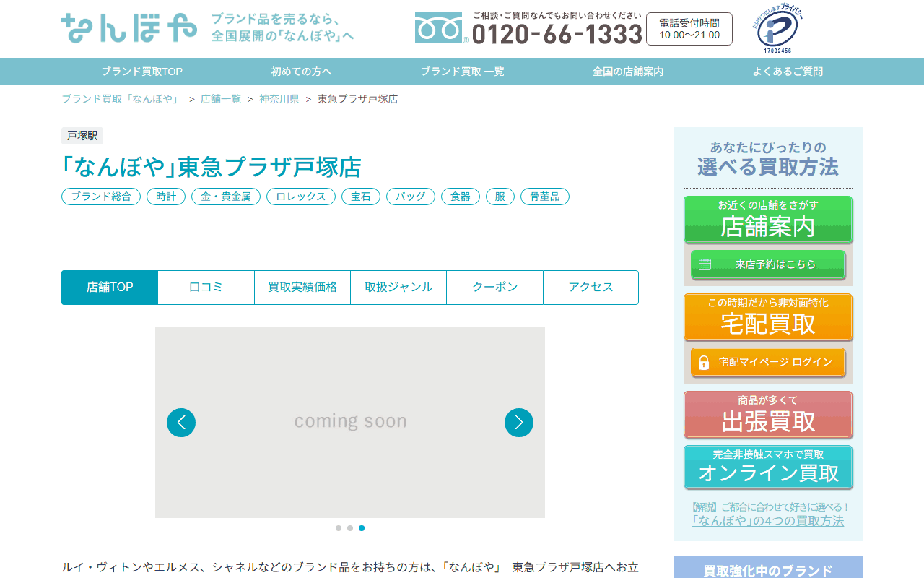The height and width of the screenshot is (578, 924).
Task: Click the 服 category tag
Action: point(500,197)
